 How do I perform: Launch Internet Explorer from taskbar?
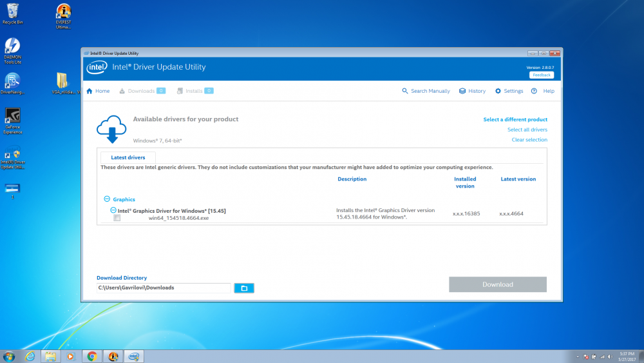[x=30, y=356]
